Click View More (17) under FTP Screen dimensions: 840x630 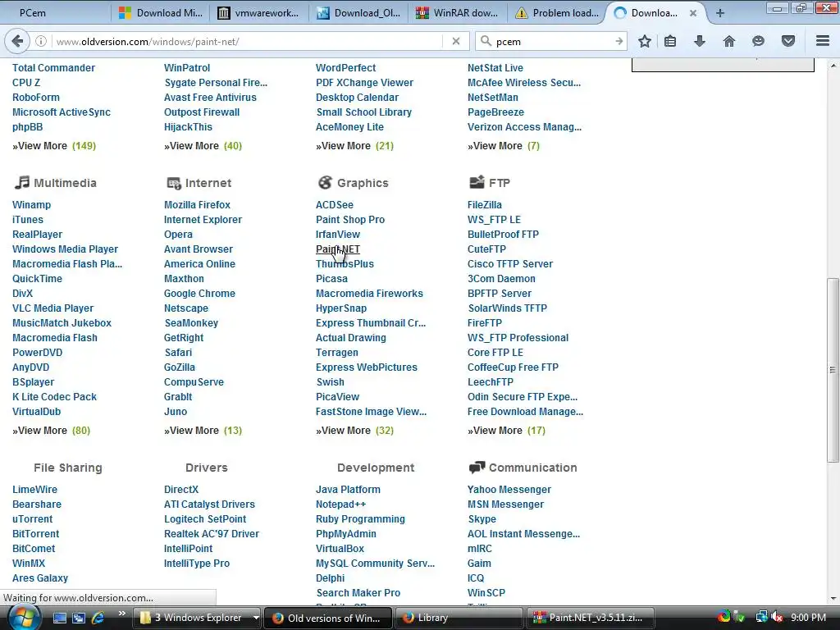(x=506, y=430)
